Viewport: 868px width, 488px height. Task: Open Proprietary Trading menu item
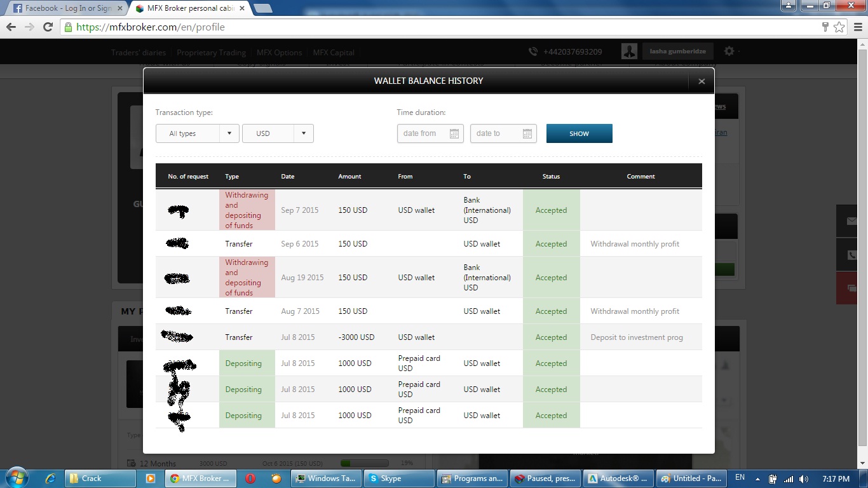click(x=211, y=53)
